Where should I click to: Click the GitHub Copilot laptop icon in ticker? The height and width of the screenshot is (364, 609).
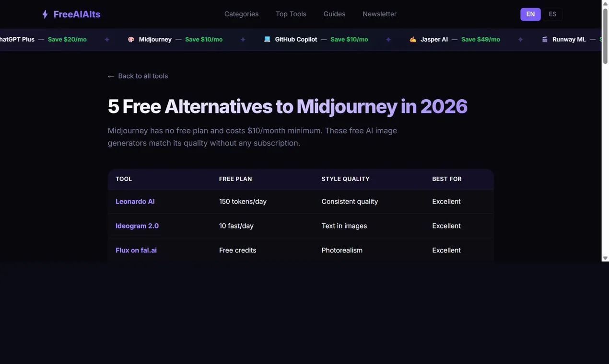click(x=267, y=39)
